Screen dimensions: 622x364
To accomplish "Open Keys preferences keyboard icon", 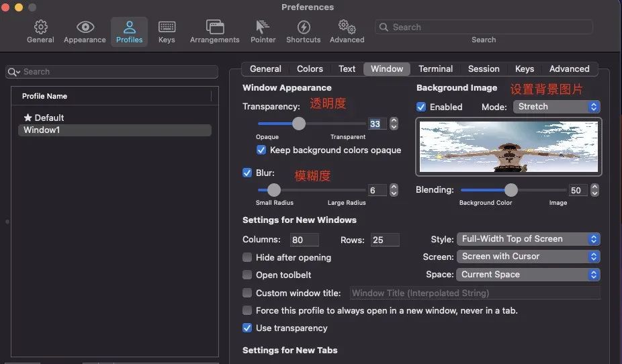I will click(x=167, y=27).
